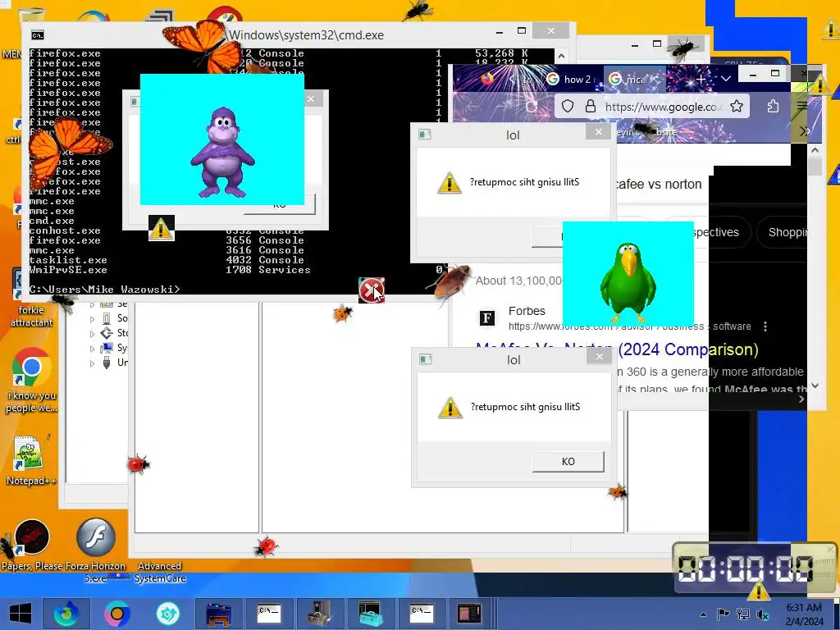This screenshot has width=840, height=630.
Task: Select the "mca" Google tab in Firefox
Action: click(x=636, y=80)
